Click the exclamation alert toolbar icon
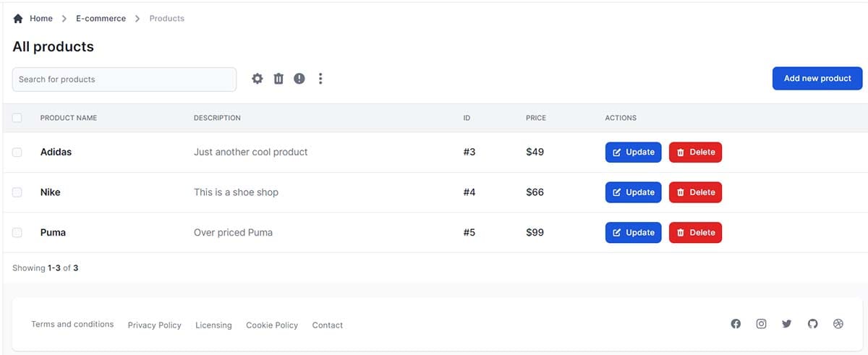This screenshot has height=355, width=868. click(299, 79)
